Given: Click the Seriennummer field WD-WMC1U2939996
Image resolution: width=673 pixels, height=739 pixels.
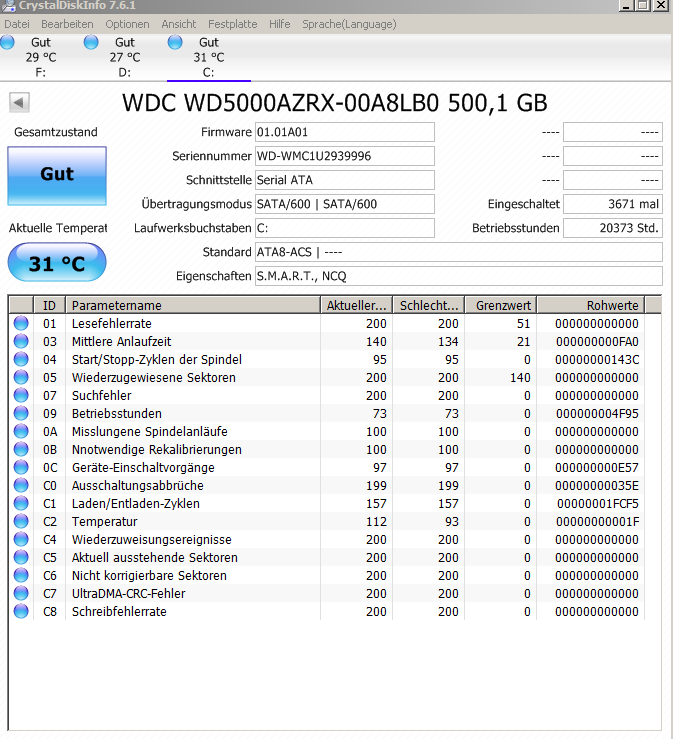Looking at the screenshot, I should (345, 156).
